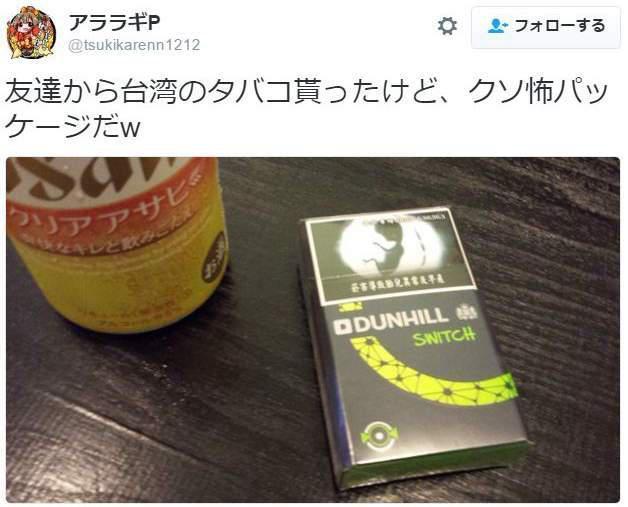The height and width of the screenshot is (507, 628).
Task: Click the yellow-green curved band on pack
Action: tap(431, 372)
